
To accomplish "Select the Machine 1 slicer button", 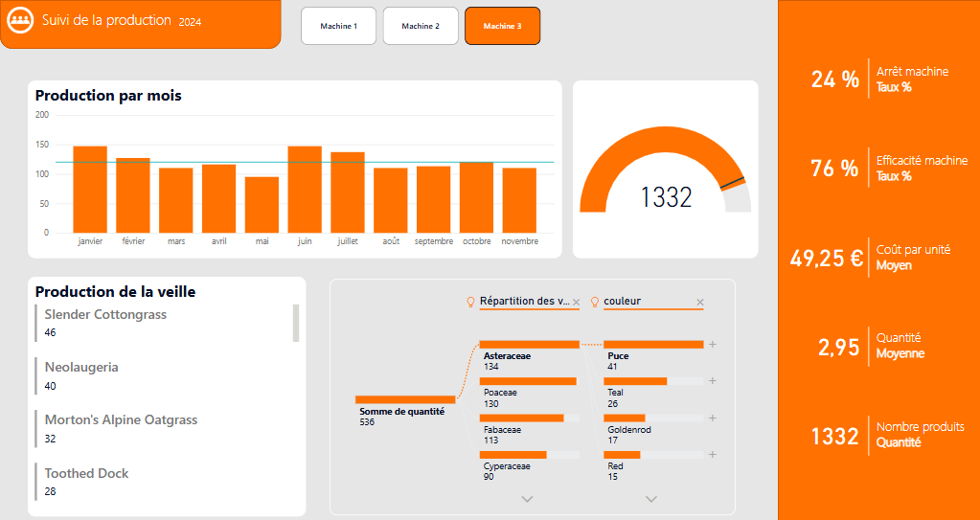I will pos(338,26).
